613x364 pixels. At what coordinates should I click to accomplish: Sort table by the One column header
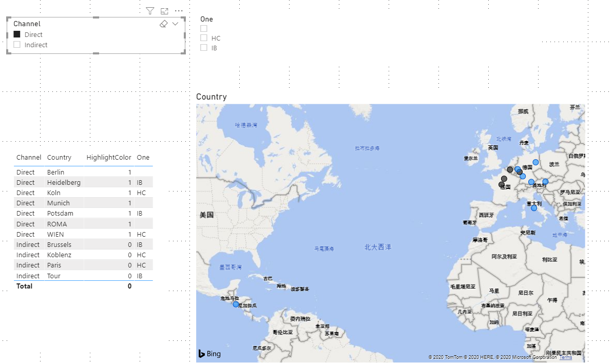pos(143,157)
